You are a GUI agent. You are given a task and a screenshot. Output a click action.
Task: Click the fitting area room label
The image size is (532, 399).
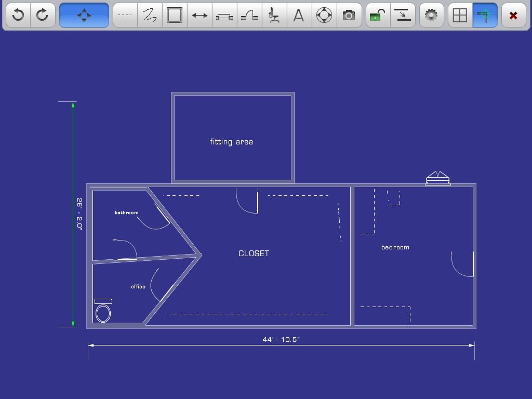(x=232, y=141)
